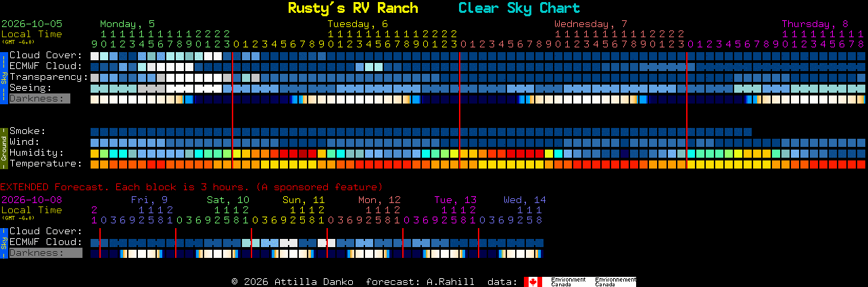
Task: Click the extended forecast Cloud Cover label
Action: pos(46,231)
